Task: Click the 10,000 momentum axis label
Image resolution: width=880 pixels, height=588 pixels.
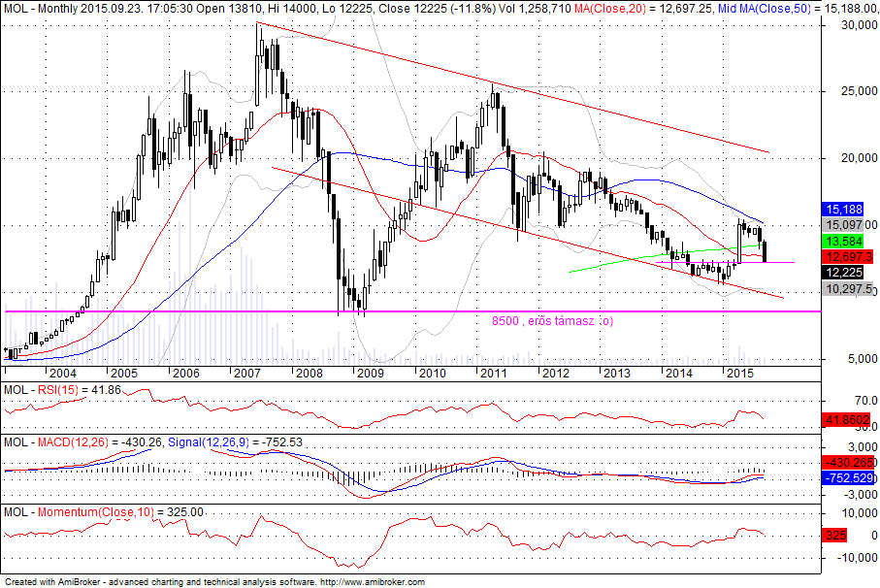Action: click(859, 513)
